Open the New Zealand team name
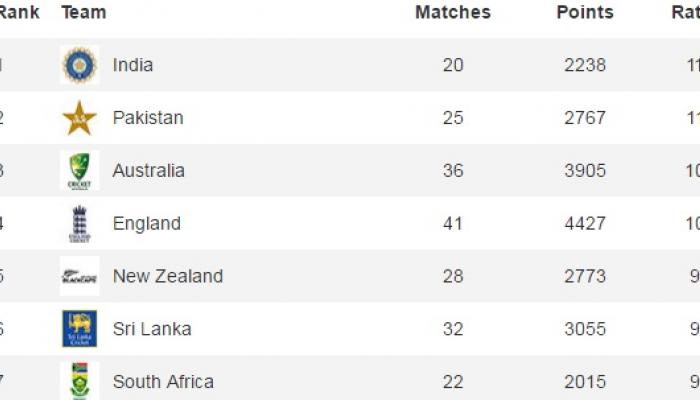The width and height of the screenshot is (700, 400). [x=168, y=276]
